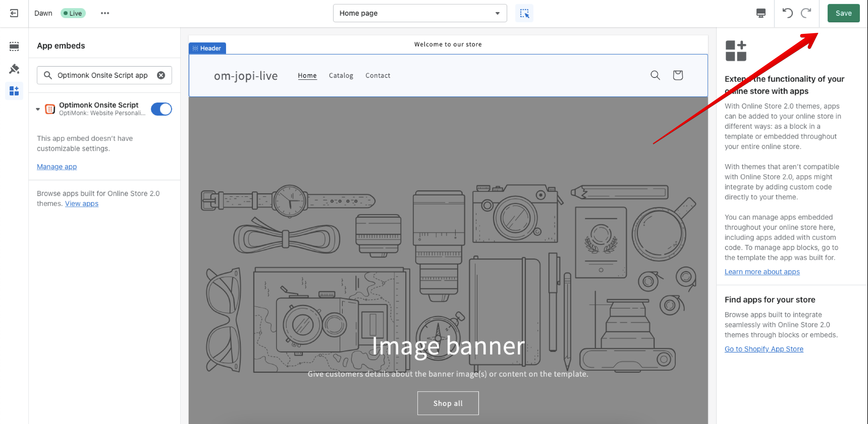Collapse the Optimonk Onsite Script entry
Image resolution: width=868 pixels, height=424 pixels.
pyautogui.click(x=38, y=109)
